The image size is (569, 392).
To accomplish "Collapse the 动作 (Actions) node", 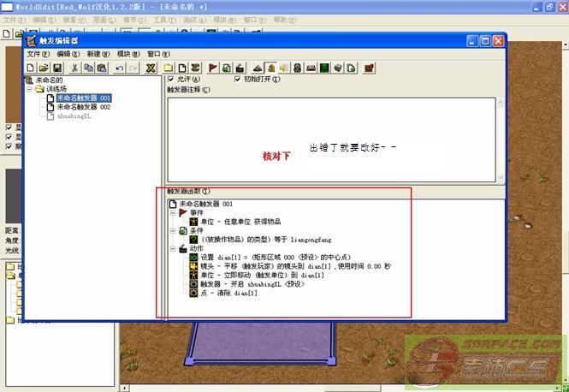I will 173,248.
